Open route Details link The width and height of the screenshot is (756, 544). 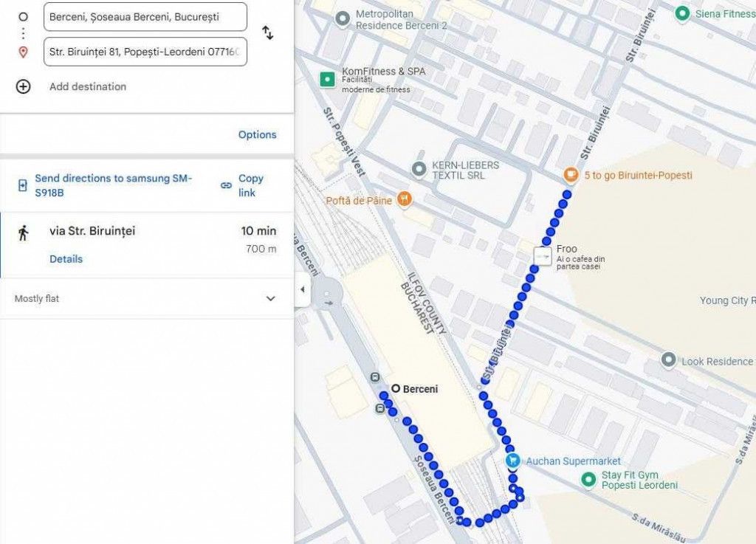(x=66, y=259)
